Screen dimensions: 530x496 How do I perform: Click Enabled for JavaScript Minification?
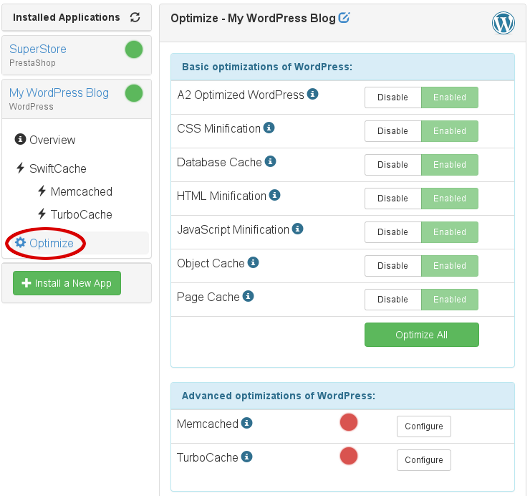(x=450, y=232)
